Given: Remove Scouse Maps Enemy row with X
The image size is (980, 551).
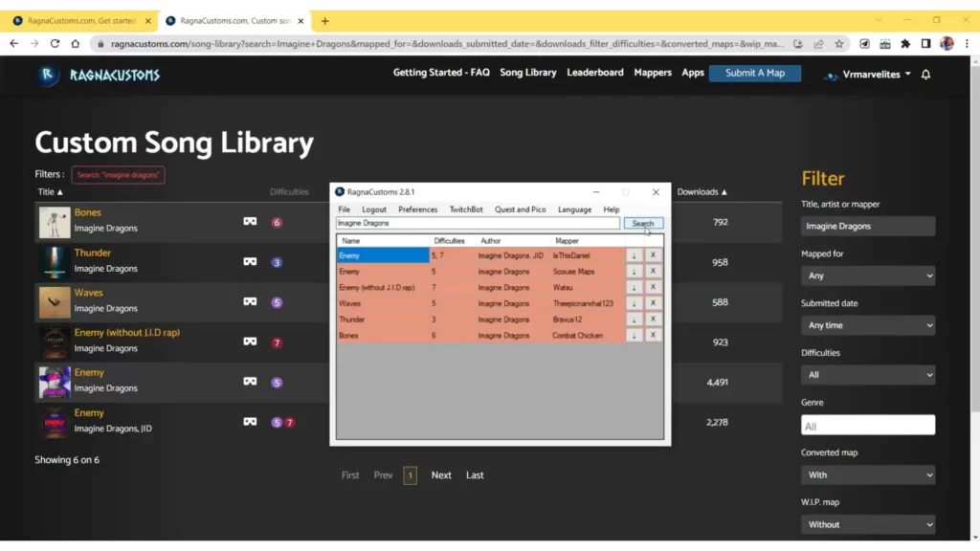Looking at the screenshot, I should tap(653, 271).
